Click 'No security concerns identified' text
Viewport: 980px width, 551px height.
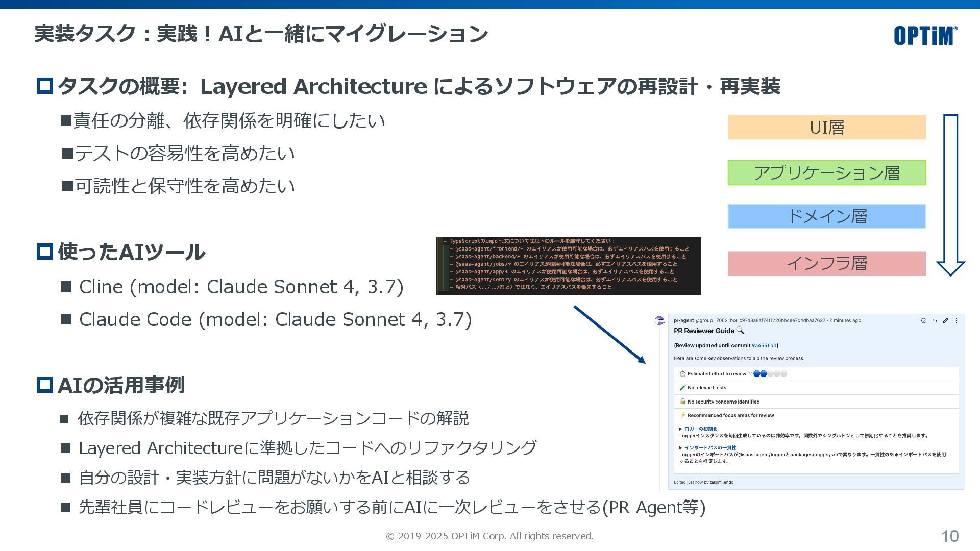coord(723,402)
